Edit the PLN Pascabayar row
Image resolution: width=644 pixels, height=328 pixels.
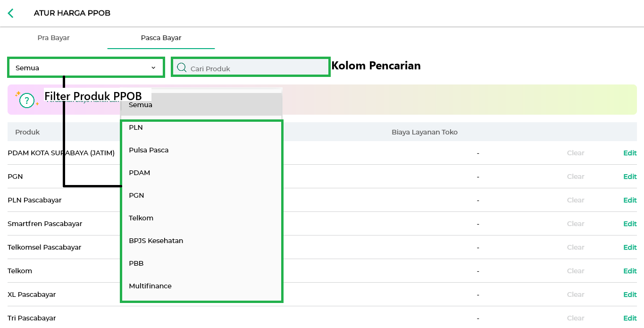pyautogui.click(x=630, y=200)
